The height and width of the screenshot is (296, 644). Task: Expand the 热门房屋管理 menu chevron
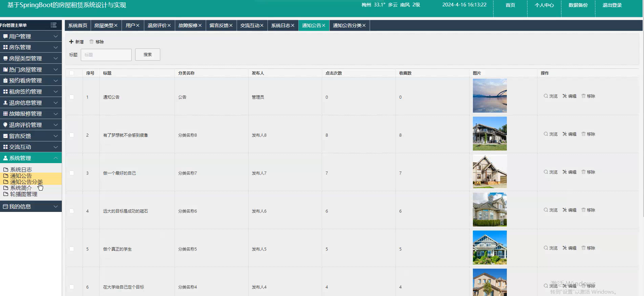56,70
